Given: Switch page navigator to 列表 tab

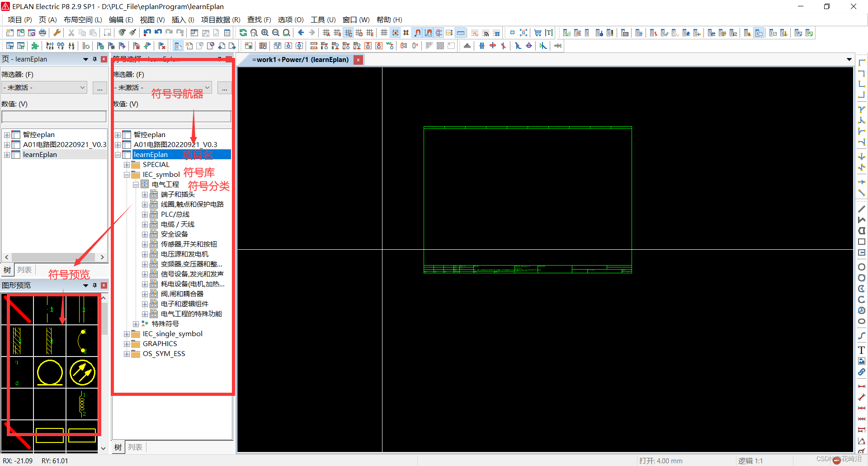Looking at the screenshot, I should pos(24,270).
